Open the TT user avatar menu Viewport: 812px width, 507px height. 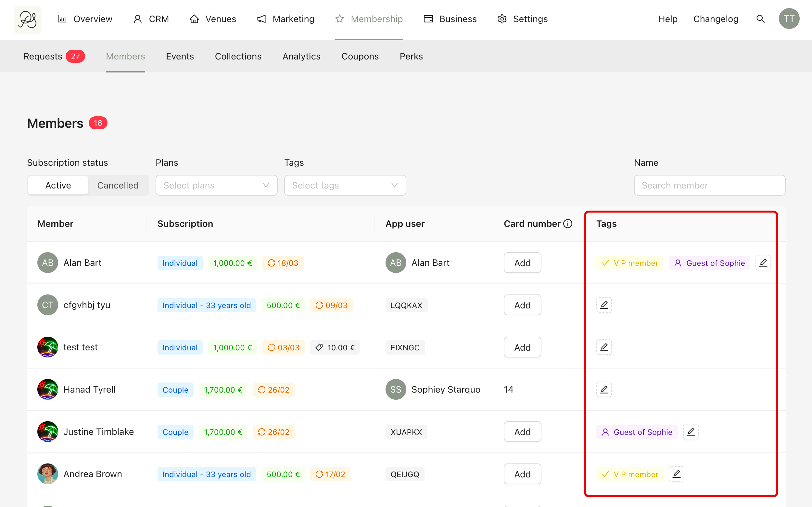tap(789, 19)
